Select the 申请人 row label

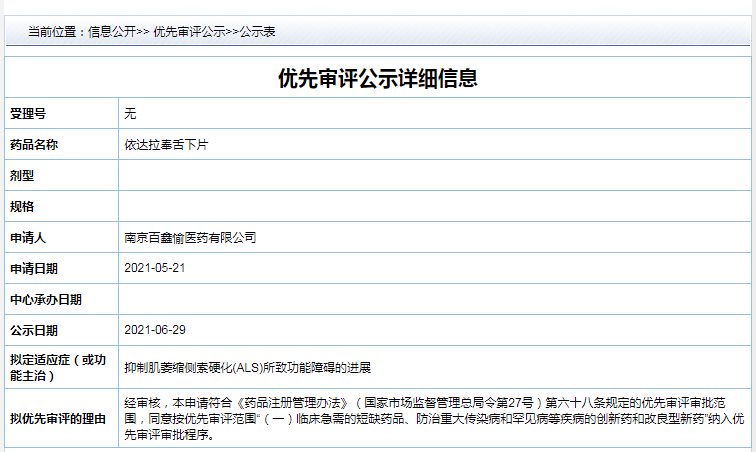28,238
